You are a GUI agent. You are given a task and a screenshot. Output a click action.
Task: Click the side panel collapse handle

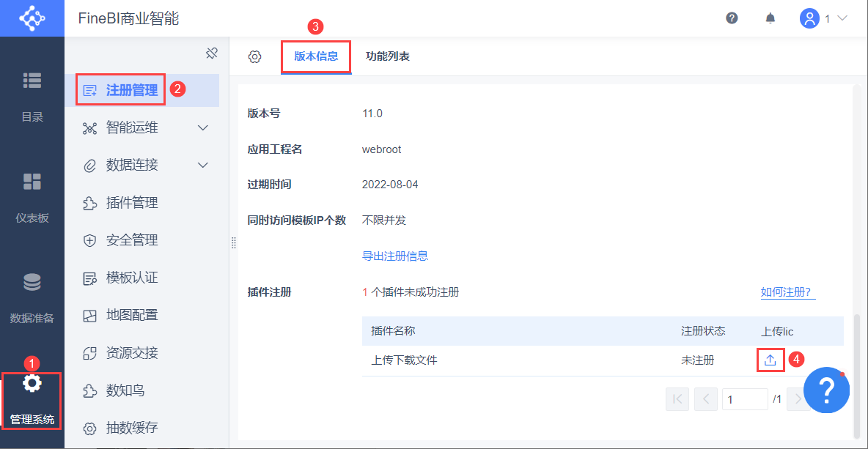234,243
